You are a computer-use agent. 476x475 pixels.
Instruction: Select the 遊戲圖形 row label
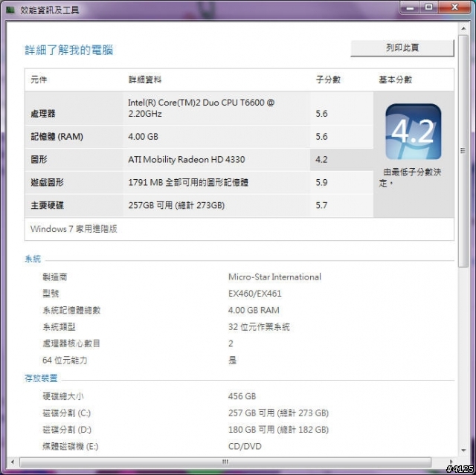pyautogui.click(x=47, y=182)
